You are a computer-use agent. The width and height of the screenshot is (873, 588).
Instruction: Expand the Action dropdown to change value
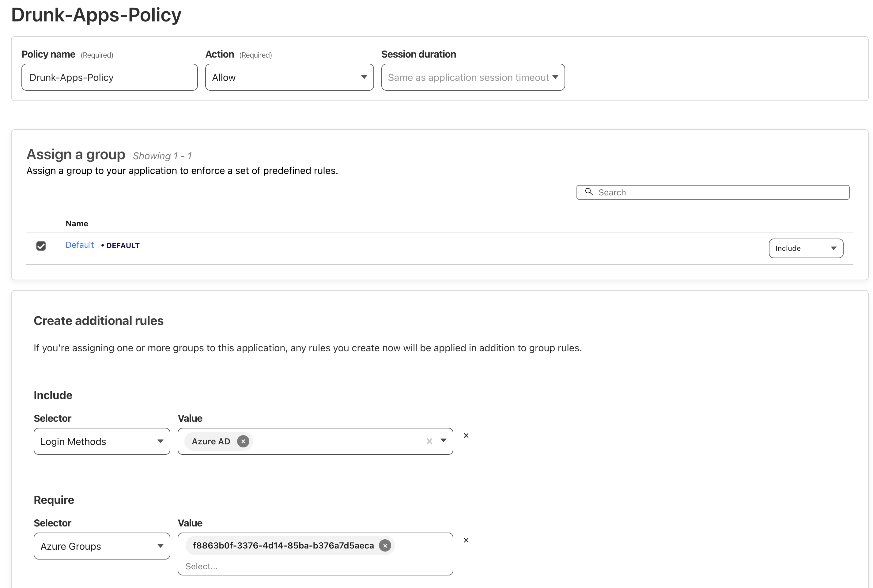click(x=289, y=77)
